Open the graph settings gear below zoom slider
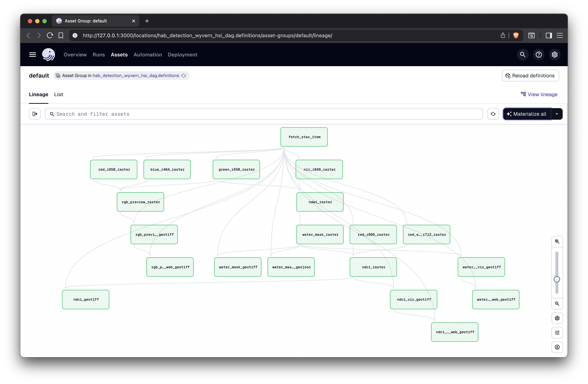Viewport: 588px width, 384px height. click(x=557, y=318)
